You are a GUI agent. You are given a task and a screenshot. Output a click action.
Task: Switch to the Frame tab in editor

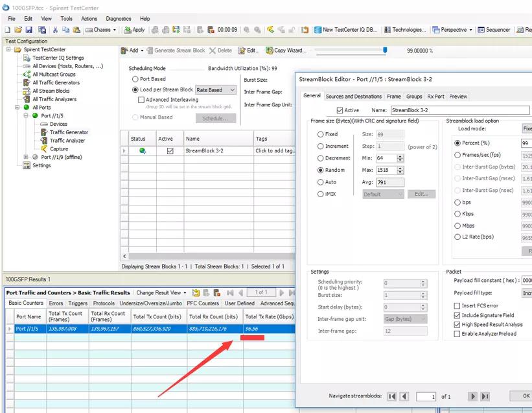394,97
